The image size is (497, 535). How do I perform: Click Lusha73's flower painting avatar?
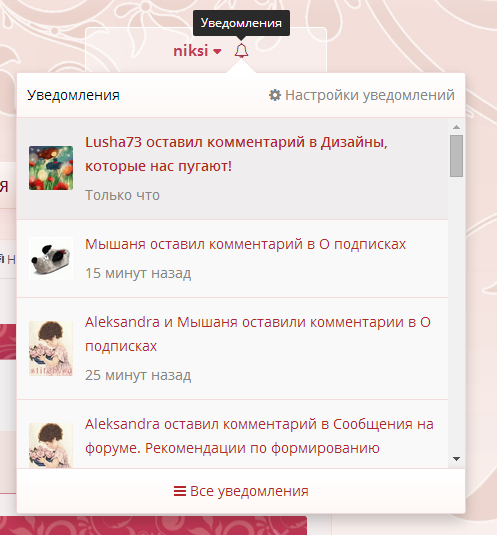pyautogui.click(x=51, y=168)
